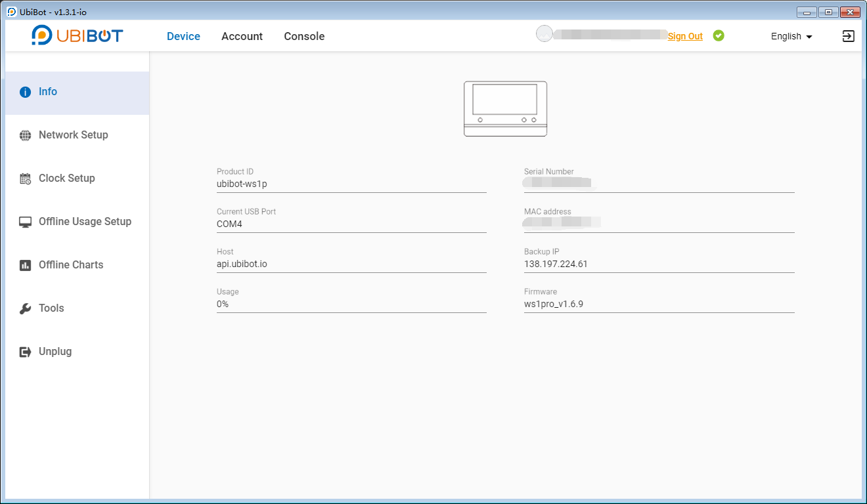Screen dimensions: 867x504
Task: Click the exit icon at top right
Action: [x=849, y=36]
